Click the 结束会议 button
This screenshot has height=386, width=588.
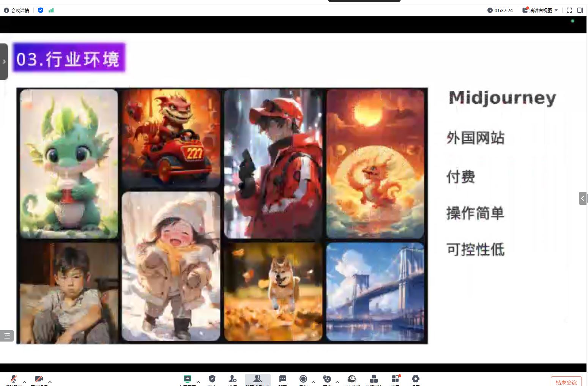coord(566,382)
